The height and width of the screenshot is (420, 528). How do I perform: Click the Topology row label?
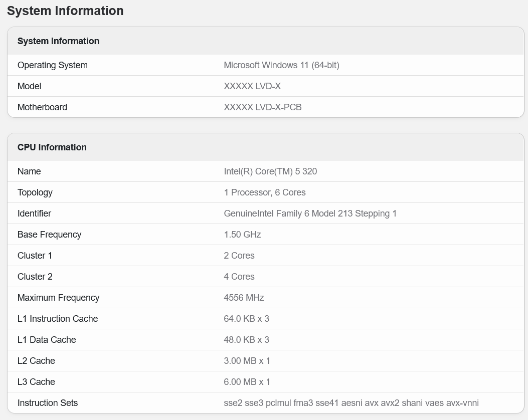[x=35, y=192]
